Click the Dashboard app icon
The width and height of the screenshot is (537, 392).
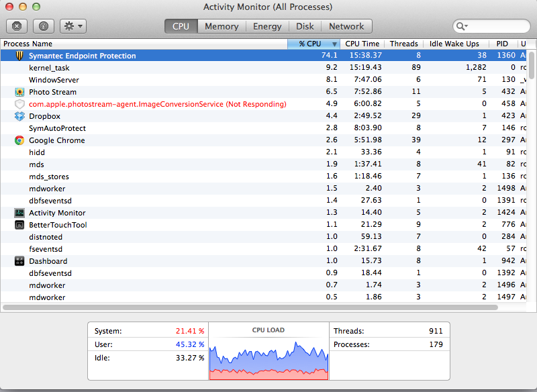[x=19, y=261]
